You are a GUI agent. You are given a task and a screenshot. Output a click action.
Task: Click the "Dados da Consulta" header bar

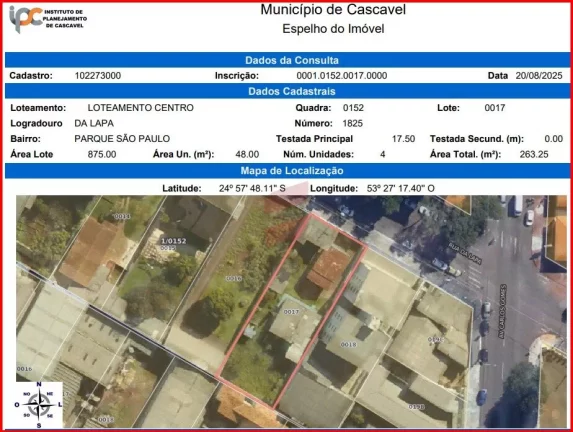287,60
